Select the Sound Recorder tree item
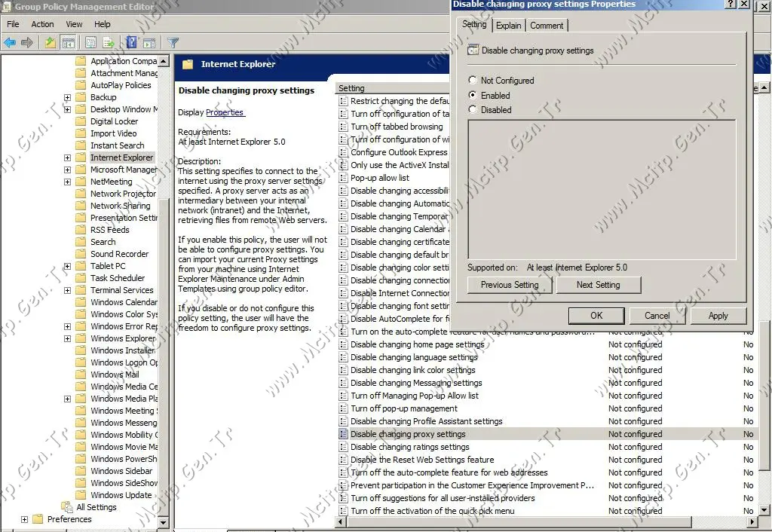 point(119,254)
